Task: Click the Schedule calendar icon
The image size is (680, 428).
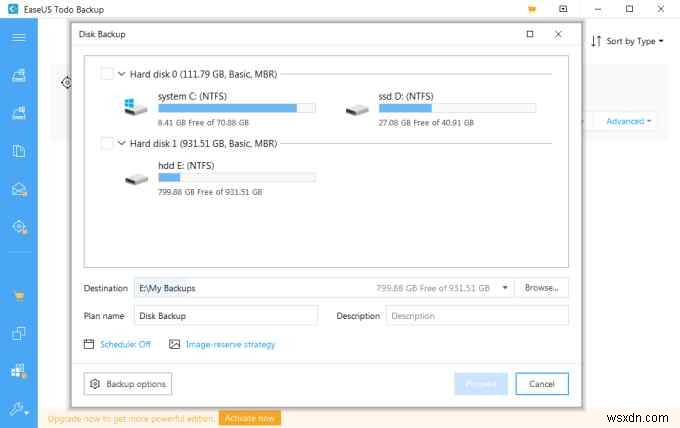Action: click(88, 344)
